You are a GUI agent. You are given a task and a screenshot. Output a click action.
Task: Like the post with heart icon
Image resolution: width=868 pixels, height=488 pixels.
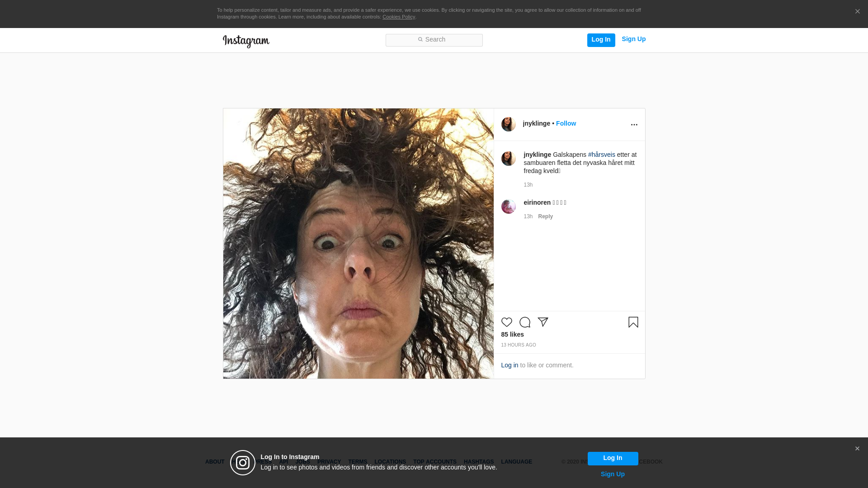[x=506, y=322]
